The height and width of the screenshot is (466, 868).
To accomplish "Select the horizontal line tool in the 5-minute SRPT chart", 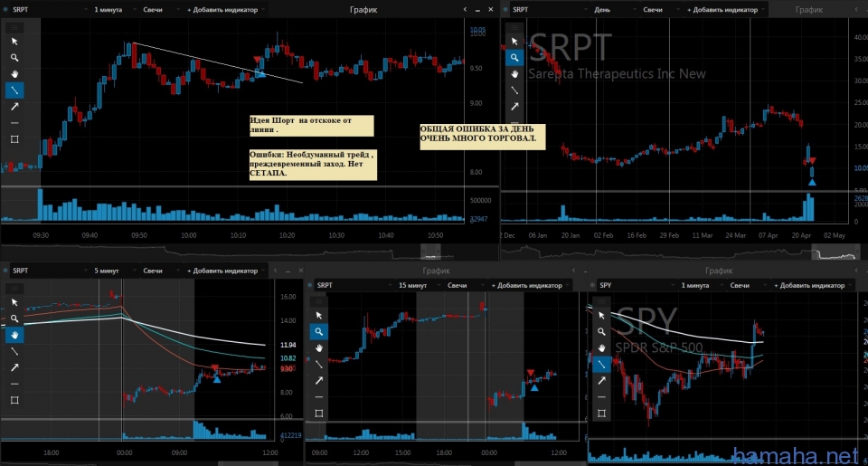I will (x=15, y=384).
